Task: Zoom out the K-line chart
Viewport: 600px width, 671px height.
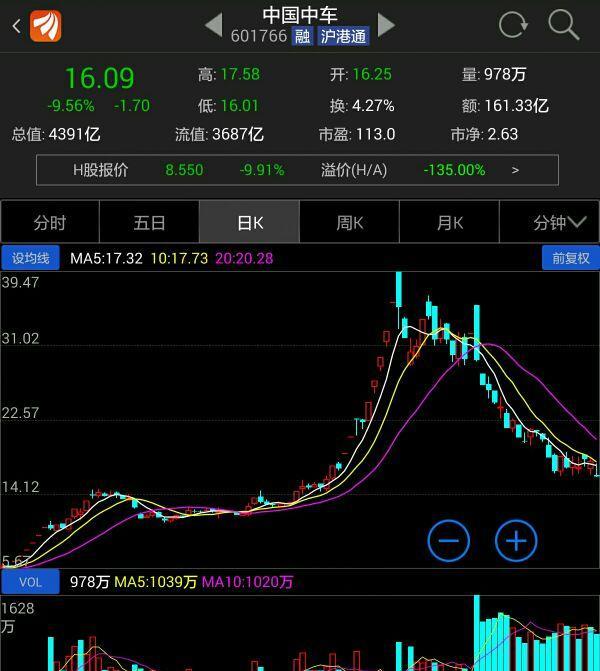Action: 449,541
